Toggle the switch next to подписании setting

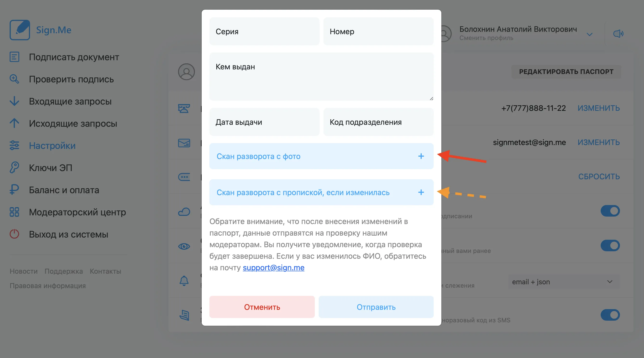[x=610, y=211]
